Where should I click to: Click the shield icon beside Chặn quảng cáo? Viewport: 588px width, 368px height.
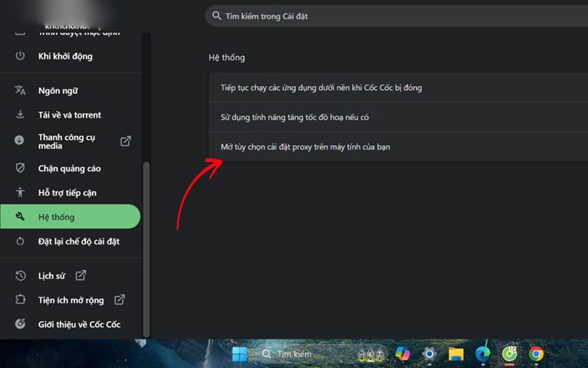coord(20,168)
